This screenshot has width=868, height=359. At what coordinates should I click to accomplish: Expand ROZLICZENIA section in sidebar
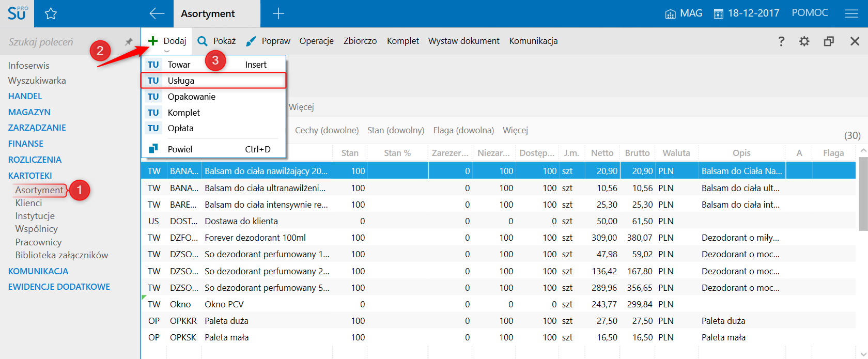coord(35,160)
